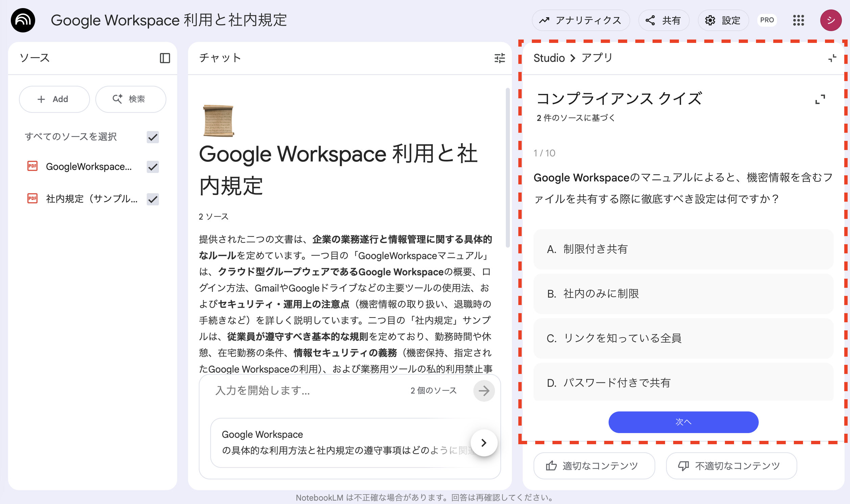
Task: Open the Google apps grid icon
Action: coord(798,20)
